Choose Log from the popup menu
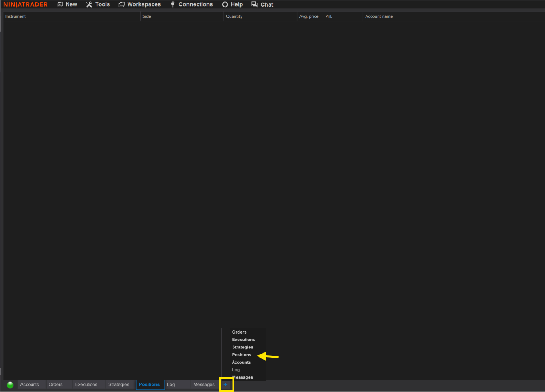The width and height of the screenshot is (545, 392). point(244,370)
